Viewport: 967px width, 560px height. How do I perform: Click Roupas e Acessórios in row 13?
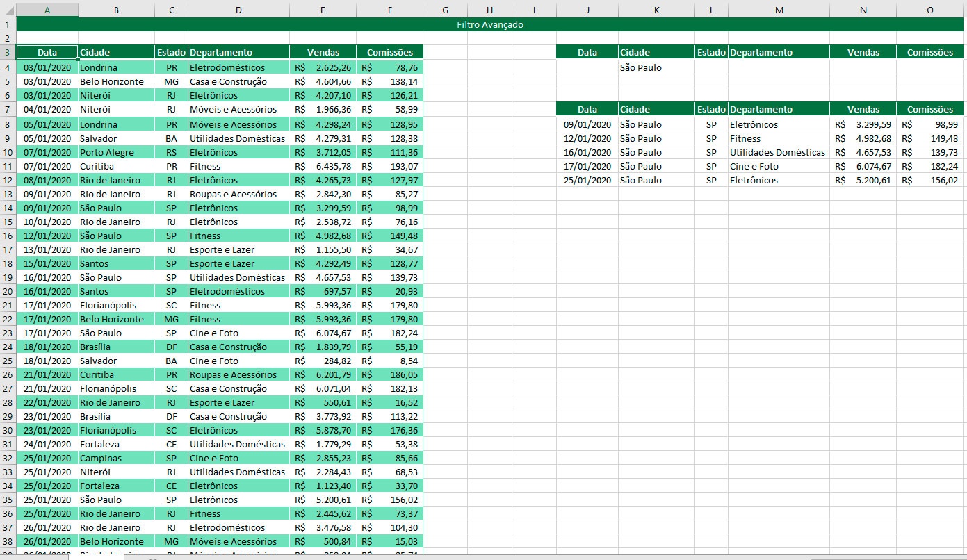(x=238, y=194)
